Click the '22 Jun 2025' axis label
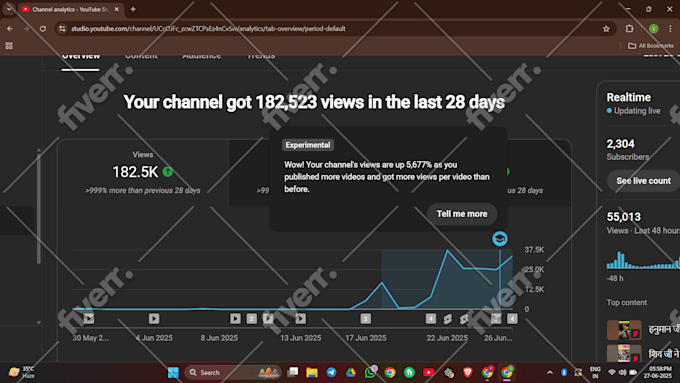The width and height of the screenshot is (680, 383). tap(447, 338)
